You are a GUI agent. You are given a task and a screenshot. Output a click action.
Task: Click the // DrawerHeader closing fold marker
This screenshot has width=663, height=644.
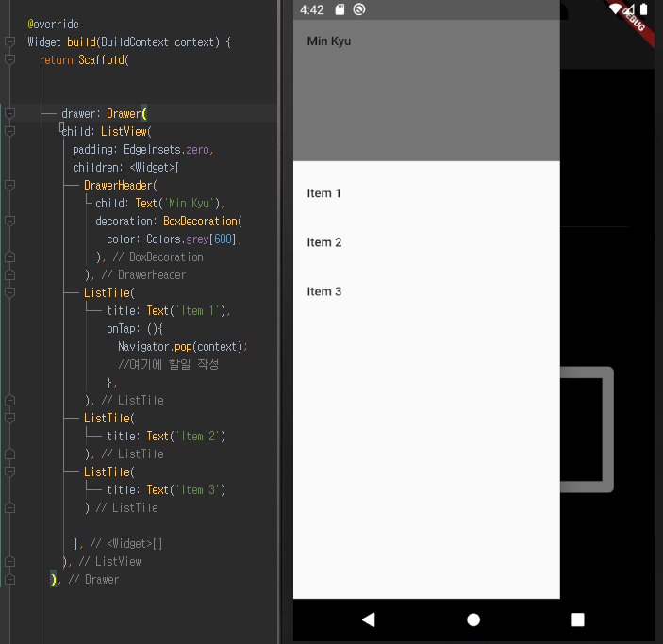coord(9,274)
